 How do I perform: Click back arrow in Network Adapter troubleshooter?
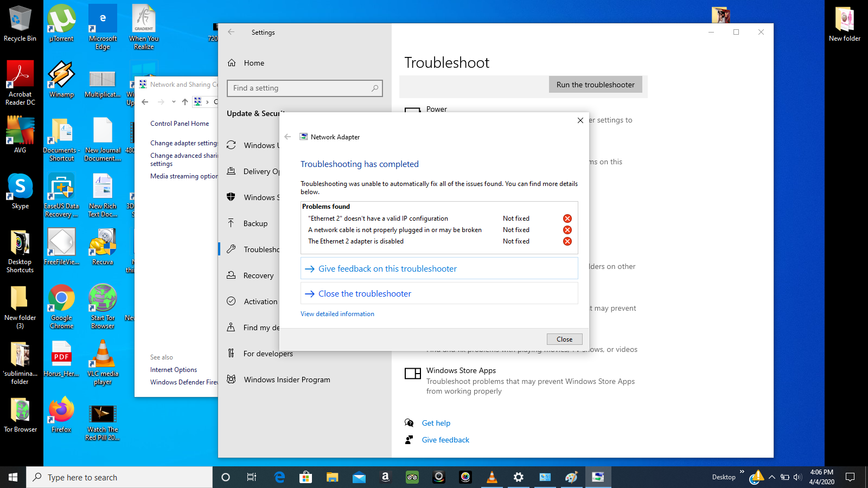(x=288, y=137)
